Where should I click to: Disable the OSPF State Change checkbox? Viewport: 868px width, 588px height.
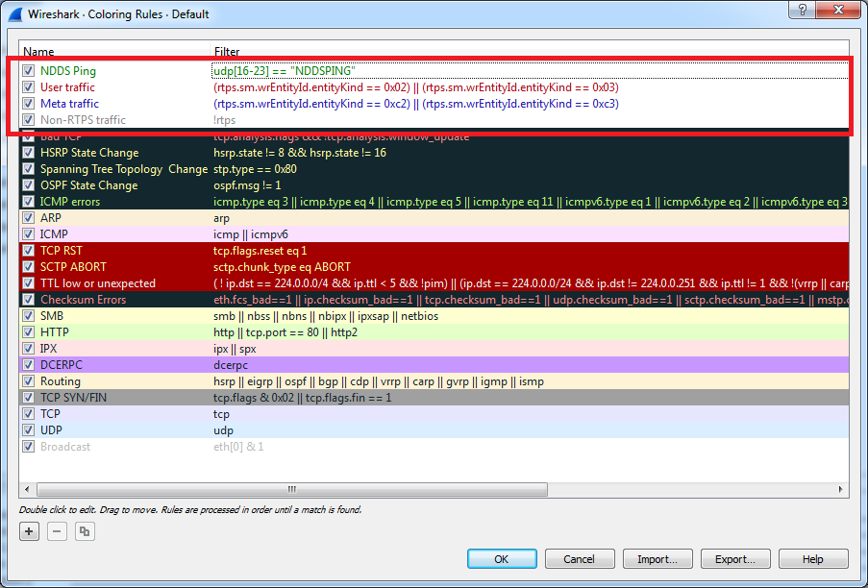click(x=28, y=185)
